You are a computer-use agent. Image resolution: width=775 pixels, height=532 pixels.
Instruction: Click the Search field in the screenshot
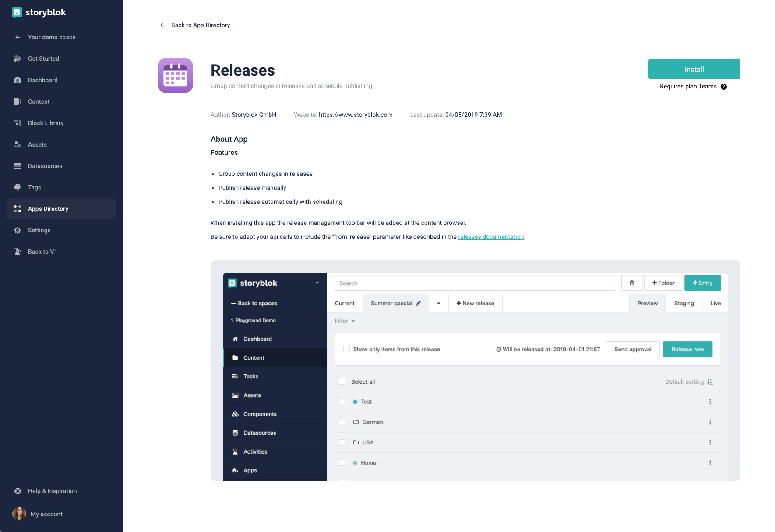click(475, 283)
